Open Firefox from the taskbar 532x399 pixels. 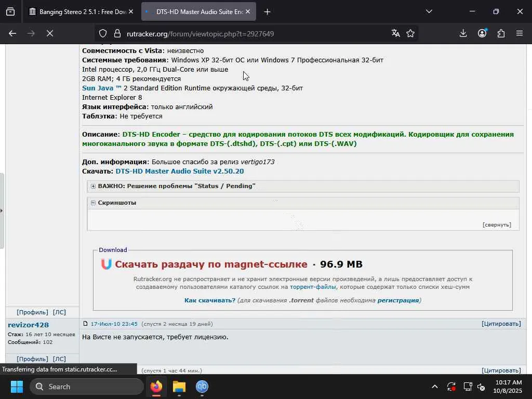pyautogui.click(x=156, y=387)
